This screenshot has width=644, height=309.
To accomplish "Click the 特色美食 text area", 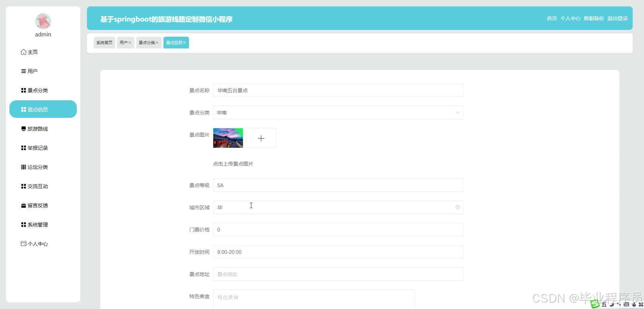I will (314, 299).
